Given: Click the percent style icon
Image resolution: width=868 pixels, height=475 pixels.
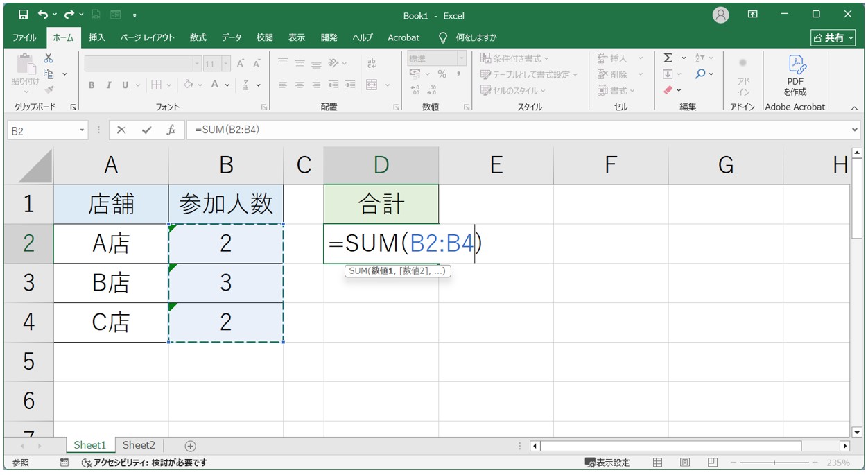Looking at the screenshot, I should pyautogui.click(x=442, y=74).
